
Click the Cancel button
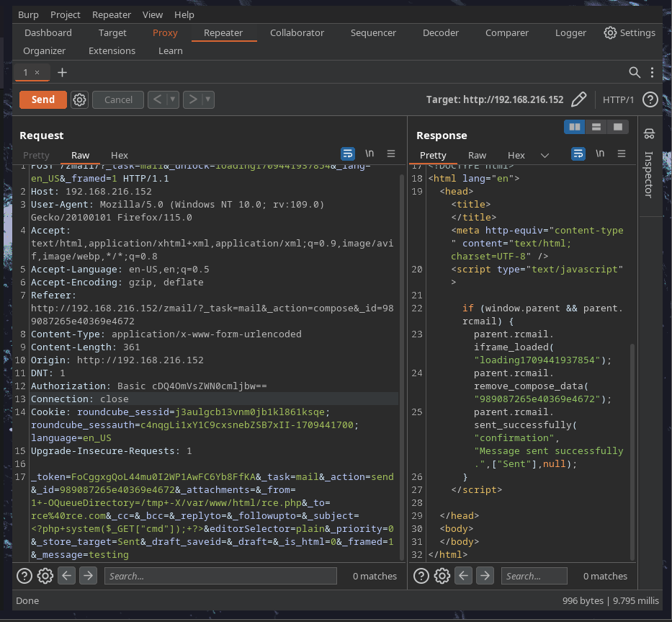pyautogui.click(x=118, y=99)
